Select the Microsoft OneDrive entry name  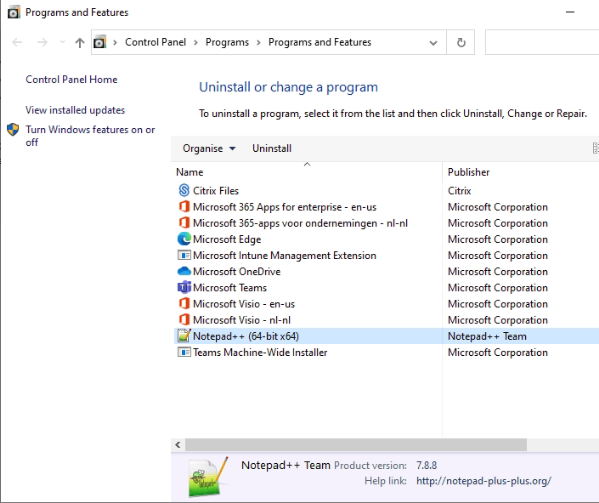pyautogui.click(x=236, y=272)
